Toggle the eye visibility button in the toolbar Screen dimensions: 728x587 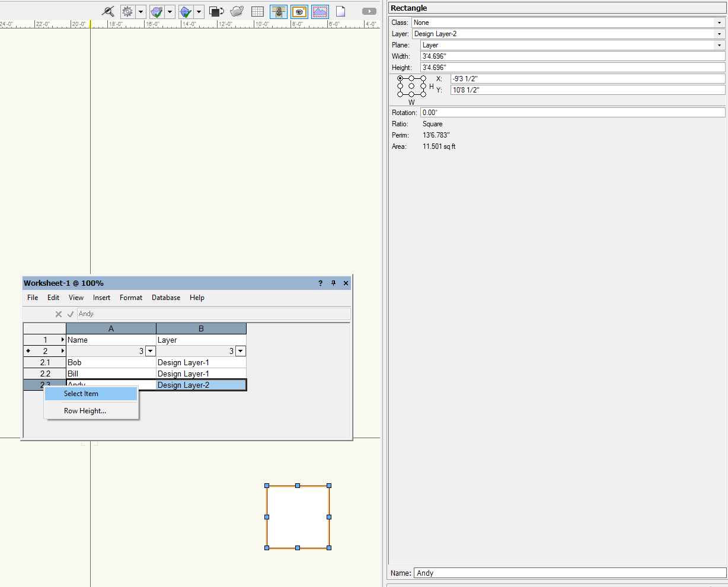click(x=299, y=11)
